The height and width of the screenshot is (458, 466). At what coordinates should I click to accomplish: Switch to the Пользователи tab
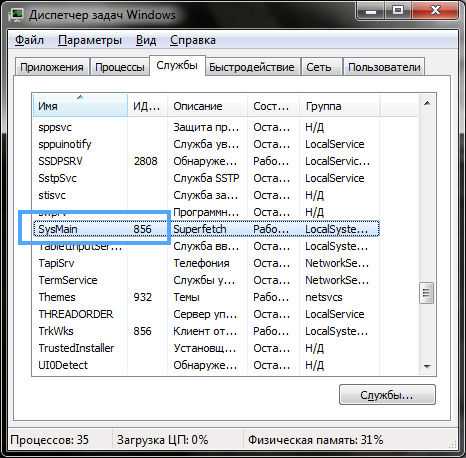384,67
